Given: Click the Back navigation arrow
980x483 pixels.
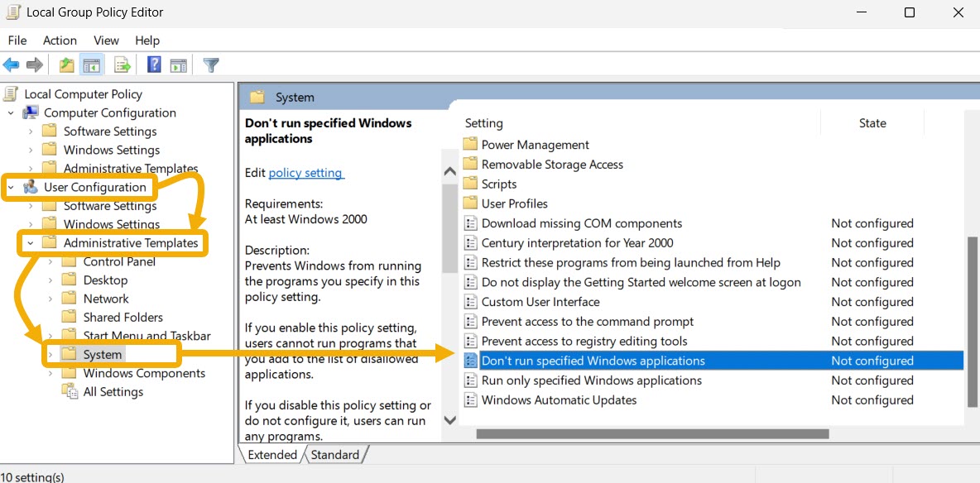Looking at the screenshot, I should point(11,65).
